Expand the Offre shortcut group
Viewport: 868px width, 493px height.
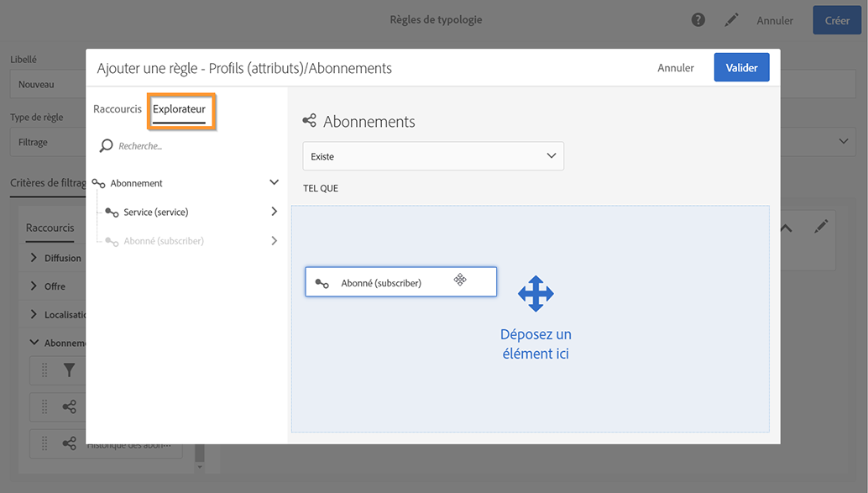pos(34,286)
